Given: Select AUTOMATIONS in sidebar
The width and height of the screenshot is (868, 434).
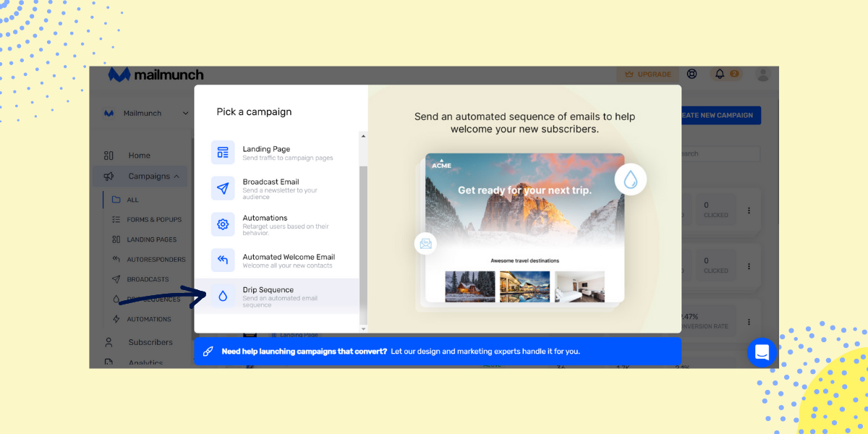Looking at the screenshot, I should pos(149,319).
